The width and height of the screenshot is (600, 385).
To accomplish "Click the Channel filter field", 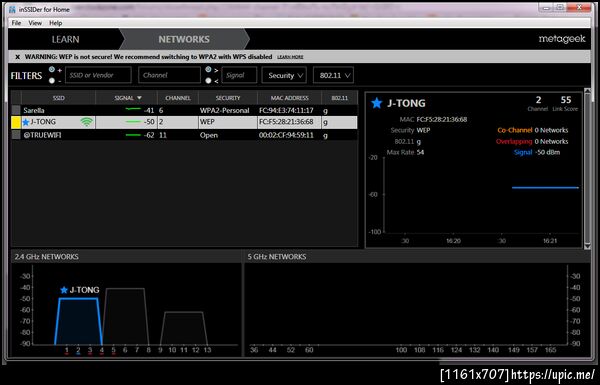I will [169, 75].
